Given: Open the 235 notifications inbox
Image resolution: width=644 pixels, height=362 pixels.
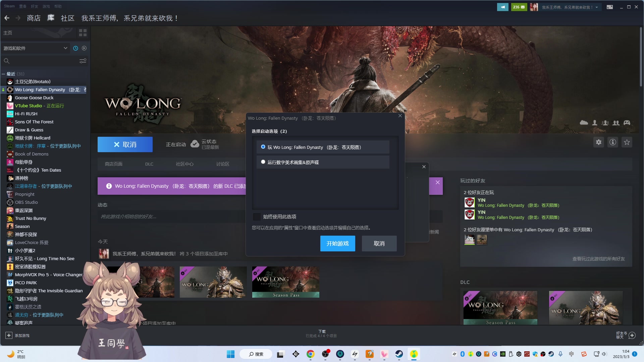Looking at the screenshot, I should [519, 7].
